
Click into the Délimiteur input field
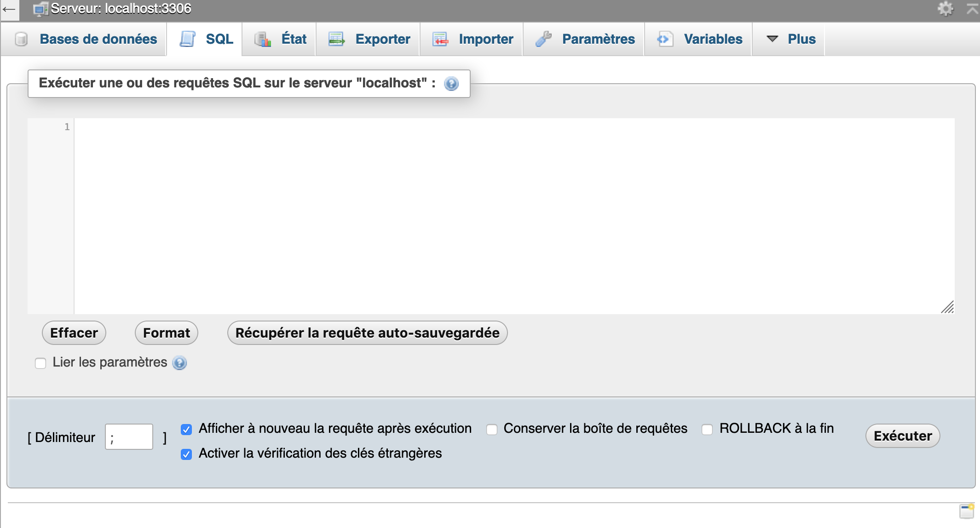pyautogui.click(x=129, y=436)
